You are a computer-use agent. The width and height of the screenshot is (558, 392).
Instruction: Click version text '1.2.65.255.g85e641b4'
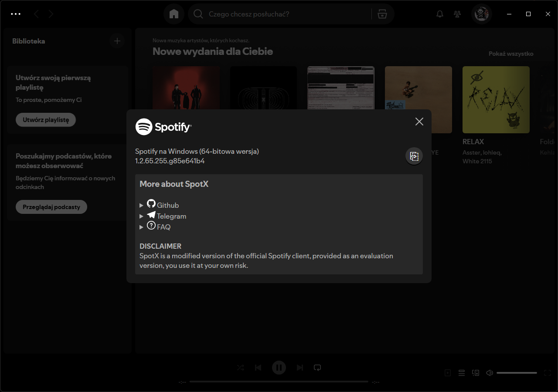tap(170, 161)
